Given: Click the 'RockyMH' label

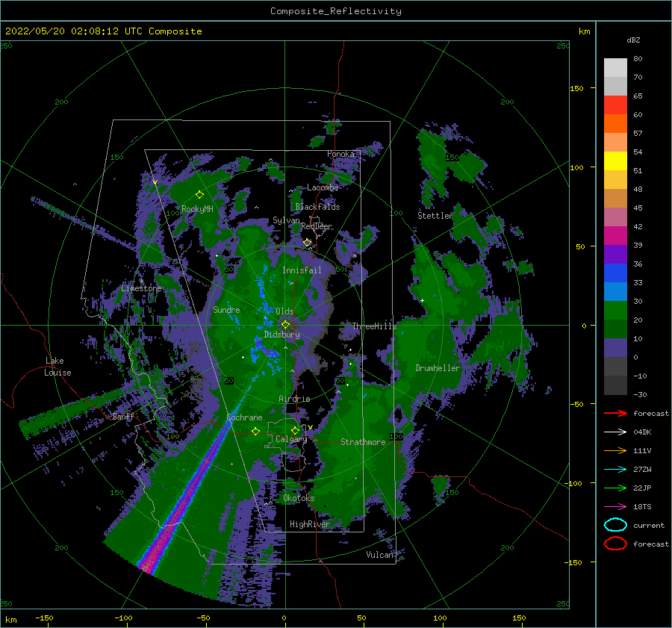Looking at the screenshot, I should click(x=197, y=209).
